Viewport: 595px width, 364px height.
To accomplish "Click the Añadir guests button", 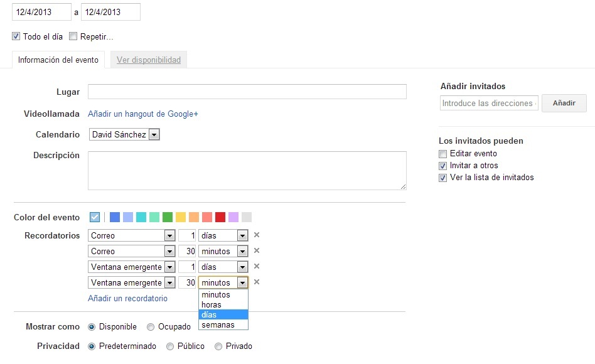I will [564, 104].
